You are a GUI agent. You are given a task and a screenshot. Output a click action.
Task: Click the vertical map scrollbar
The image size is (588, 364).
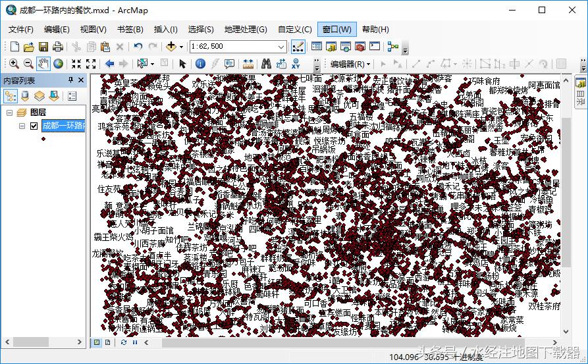click(x=566, y=197)
